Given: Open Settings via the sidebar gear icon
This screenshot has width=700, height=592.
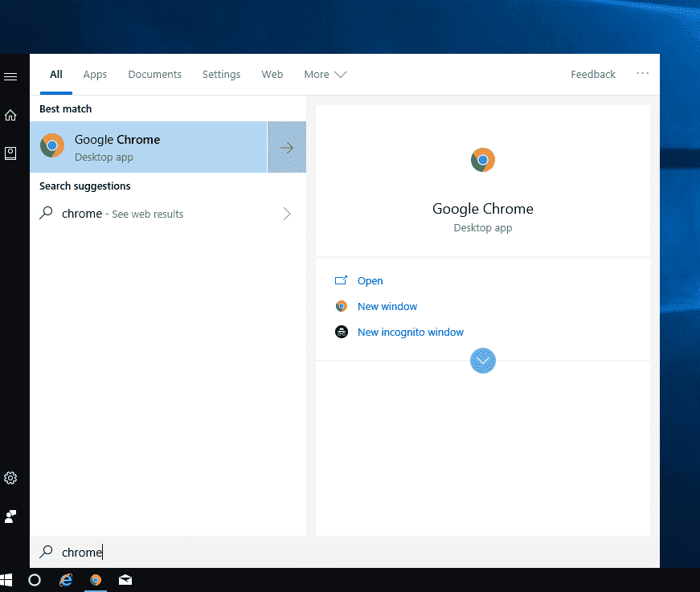Looking at the screenshot, I should coord(10,478).
